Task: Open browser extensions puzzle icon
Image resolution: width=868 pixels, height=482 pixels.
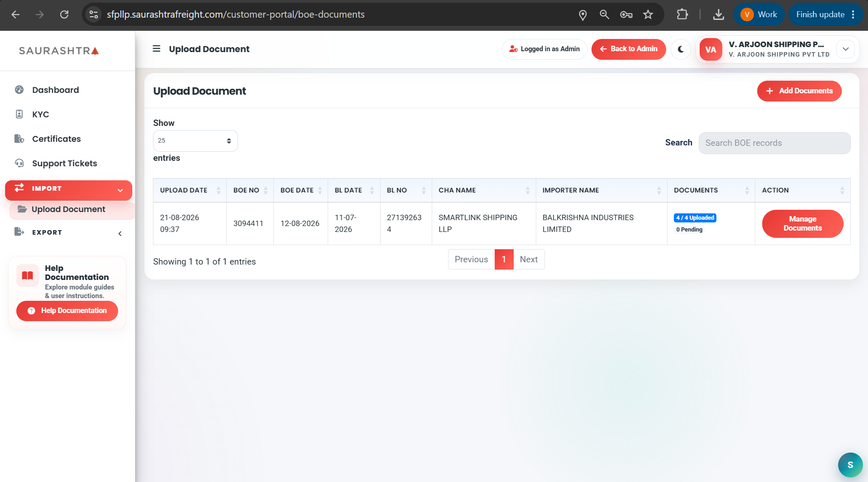Action: click(x=682, y=14)
